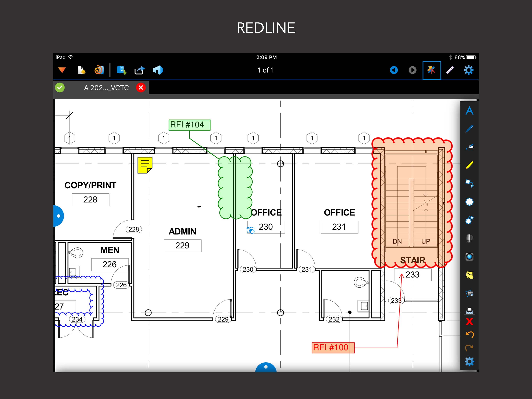
Task: Expand the bottom blue panel handle
Action: [266, 367]
